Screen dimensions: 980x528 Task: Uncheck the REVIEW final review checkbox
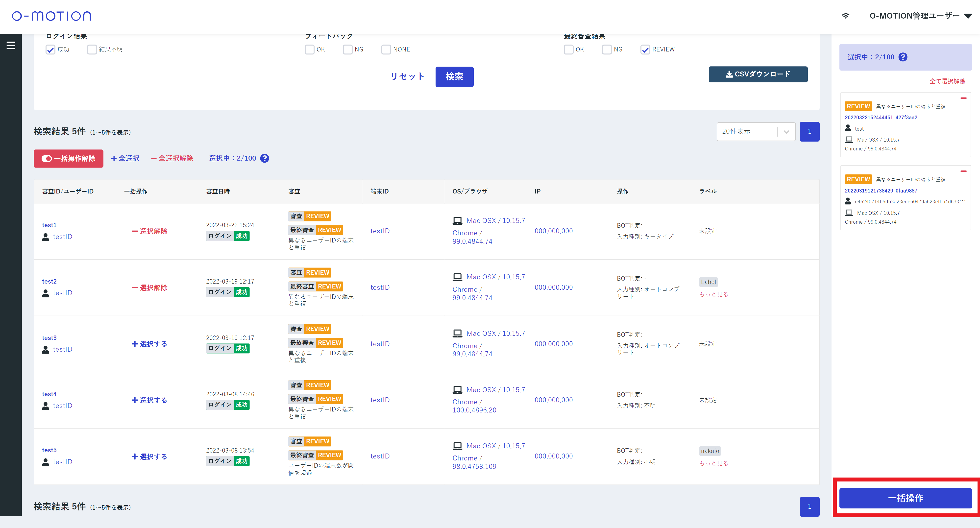click(x=645, y=50)
